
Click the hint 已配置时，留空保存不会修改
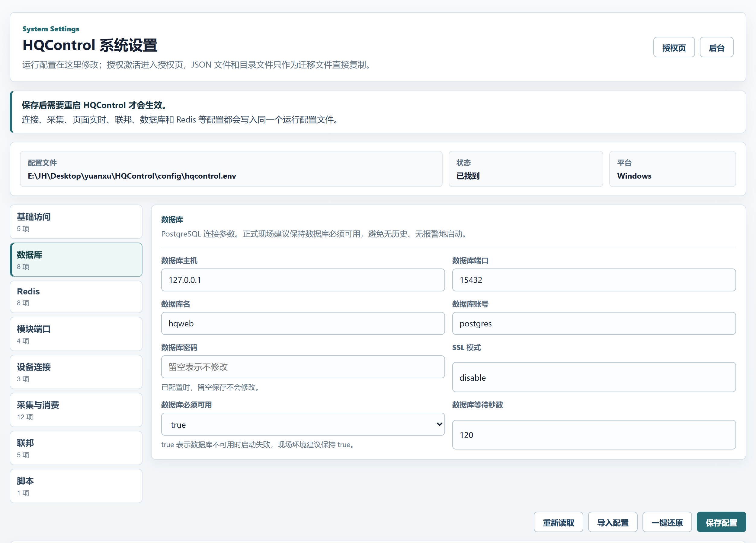[x=211, y=387]
